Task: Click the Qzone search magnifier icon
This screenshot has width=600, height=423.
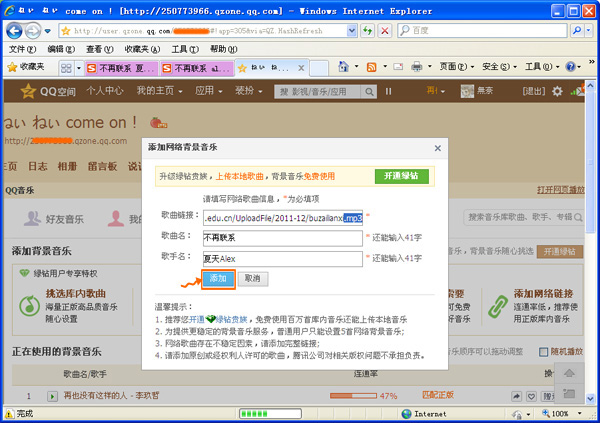Action: 369,91
